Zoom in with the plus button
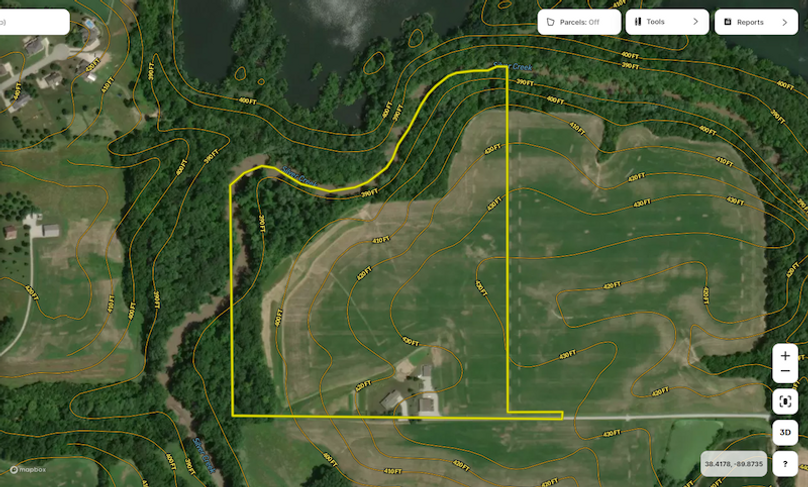 pos(785,356)
